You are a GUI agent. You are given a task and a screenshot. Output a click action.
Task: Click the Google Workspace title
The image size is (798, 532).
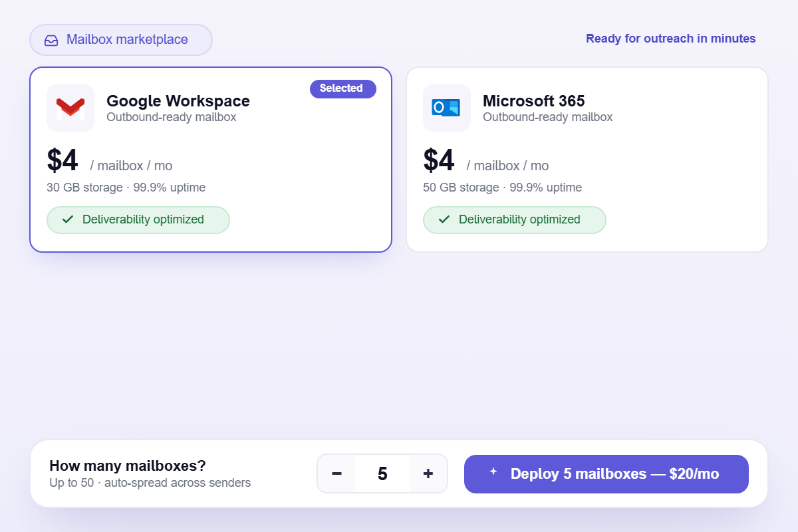178,101
